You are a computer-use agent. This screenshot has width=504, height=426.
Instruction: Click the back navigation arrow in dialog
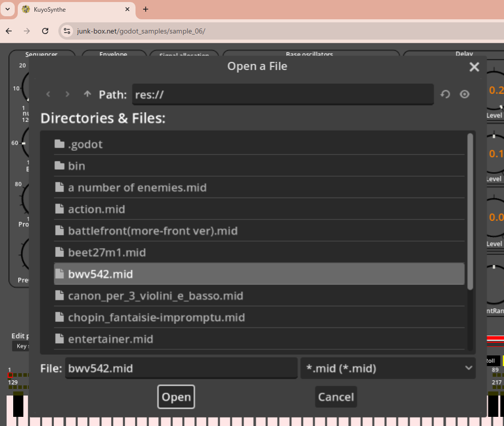49,94
